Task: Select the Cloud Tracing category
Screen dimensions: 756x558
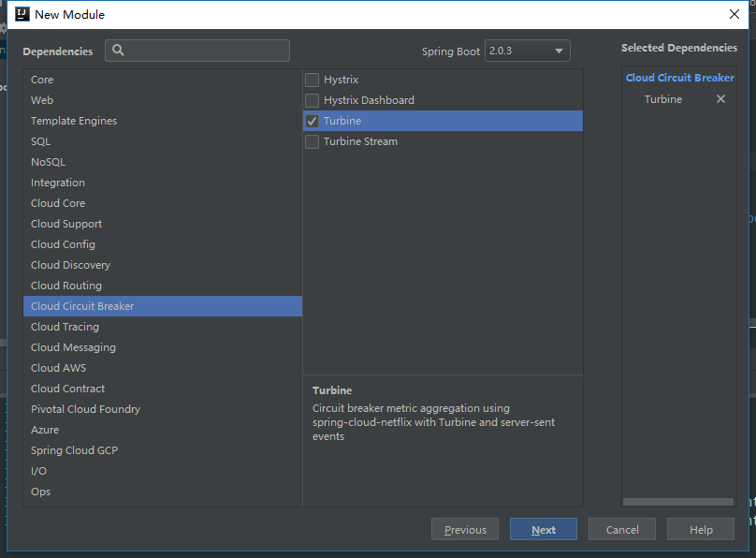Action: 163,327
